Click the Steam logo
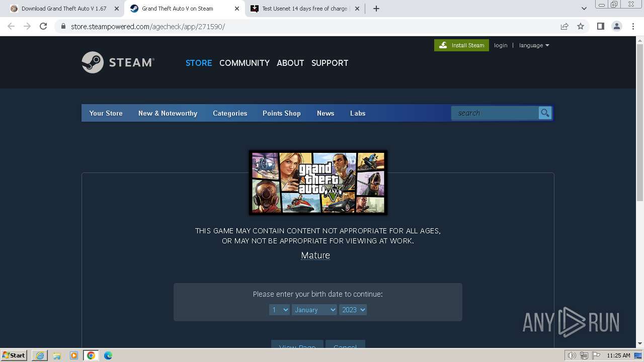This screenshot has width=644, height=362. click(x=118, y=62)
